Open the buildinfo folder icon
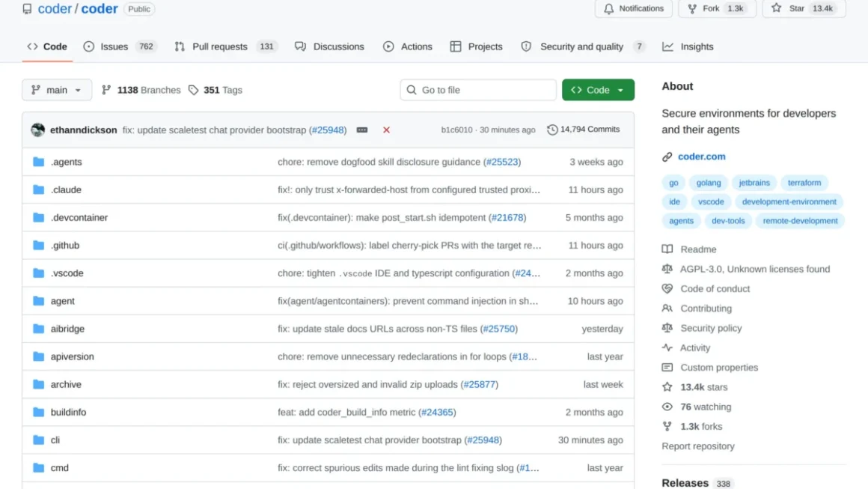 [38, 412]
